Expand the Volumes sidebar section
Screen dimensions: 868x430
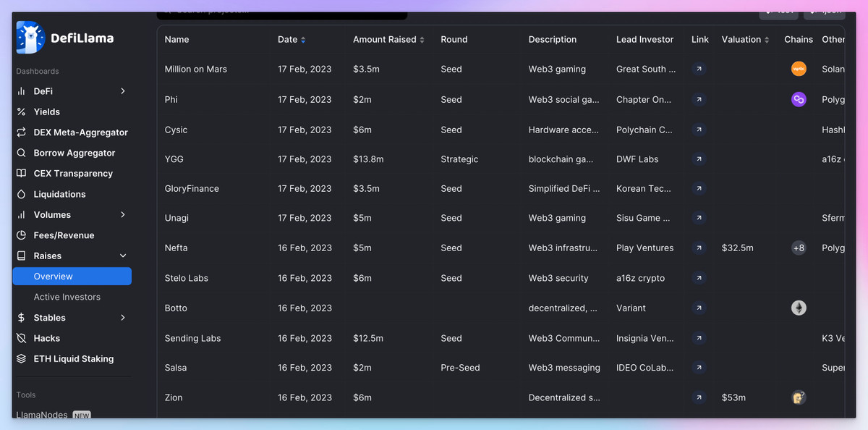123,215
